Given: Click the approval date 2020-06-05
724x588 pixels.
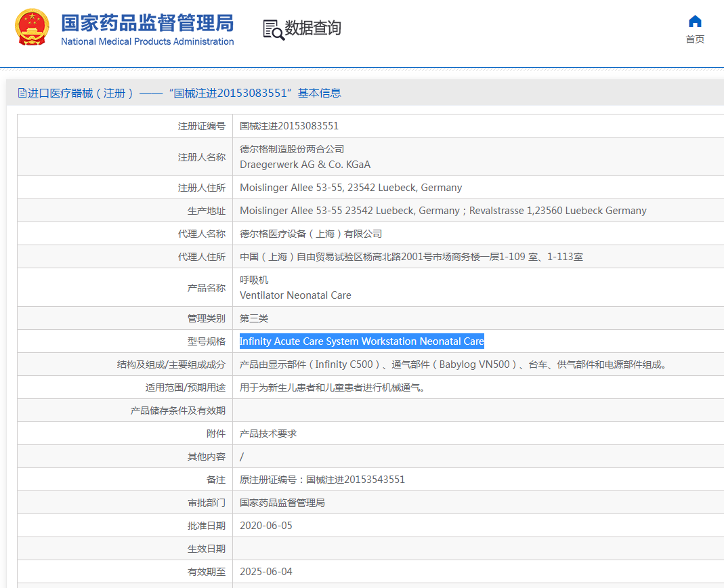Looking at the screenshot, I should pos(266,526).
